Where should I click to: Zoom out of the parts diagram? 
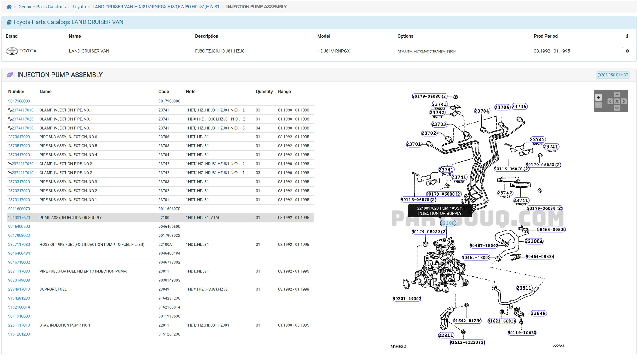click(x=598, y=105)
